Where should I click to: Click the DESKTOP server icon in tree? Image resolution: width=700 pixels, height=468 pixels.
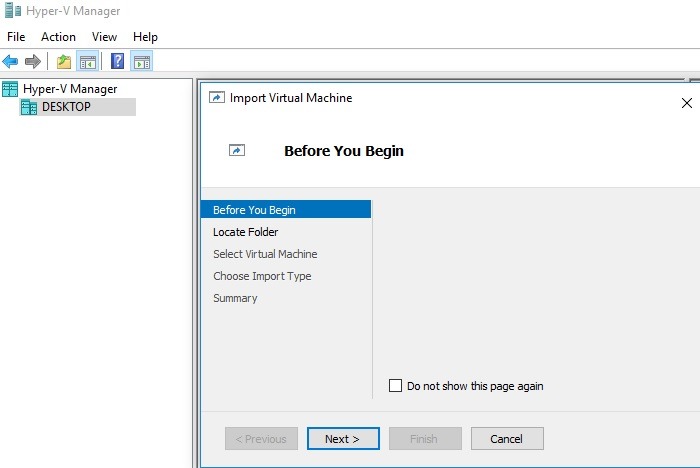tap(29, 107)
